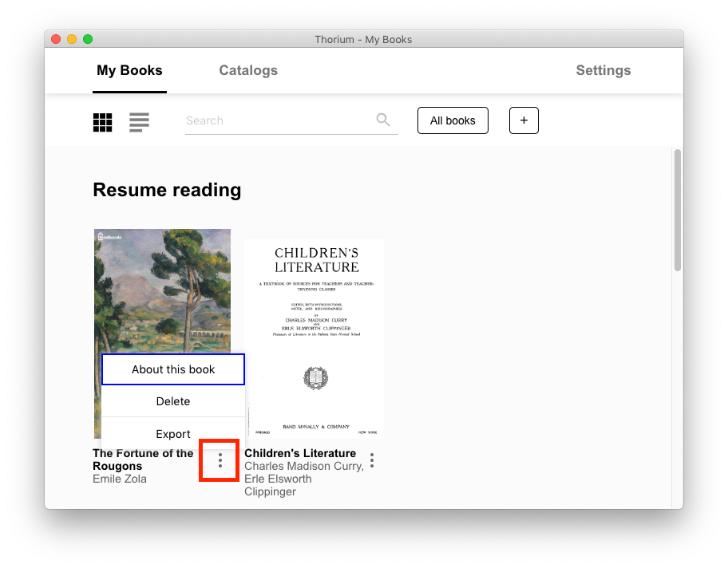The height and width of the screenshot is (568, 728).
Task: Choose Export from the book menu
Action: (x=173, y=432)
